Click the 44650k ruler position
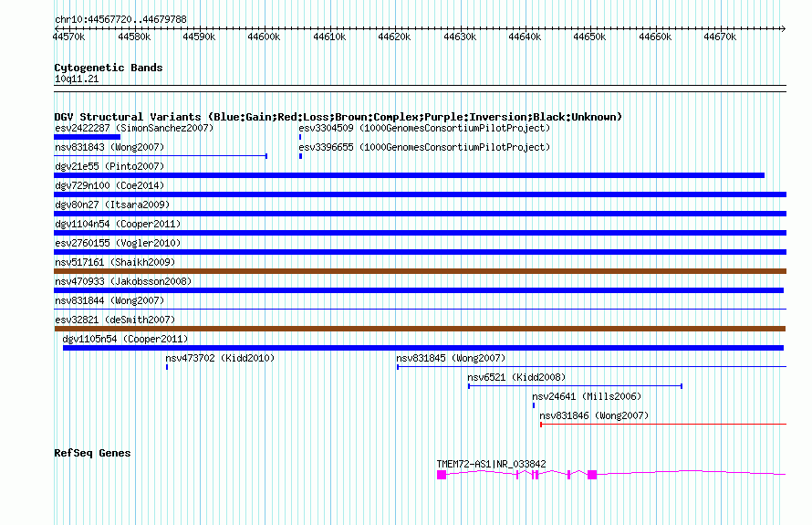This screenshot has width=812, height=525. tap(589, 37)
